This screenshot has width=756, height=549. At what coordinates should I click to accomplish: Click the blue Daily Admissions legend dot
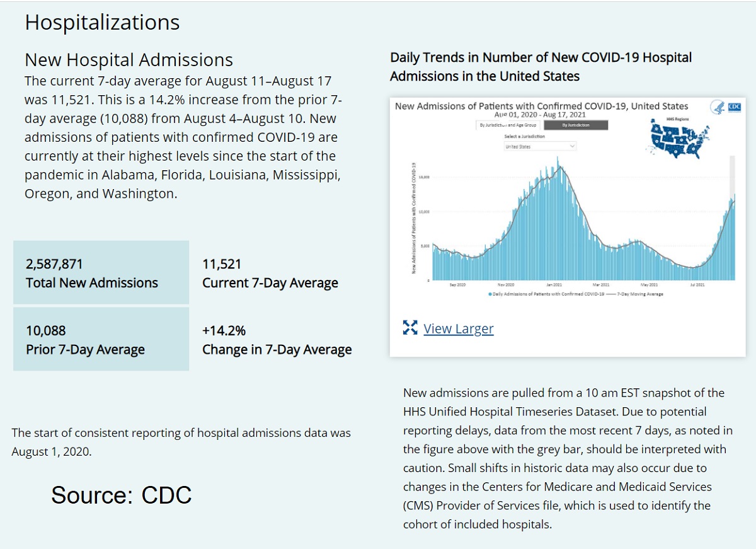pyautogui.click(x=490, y=294)
